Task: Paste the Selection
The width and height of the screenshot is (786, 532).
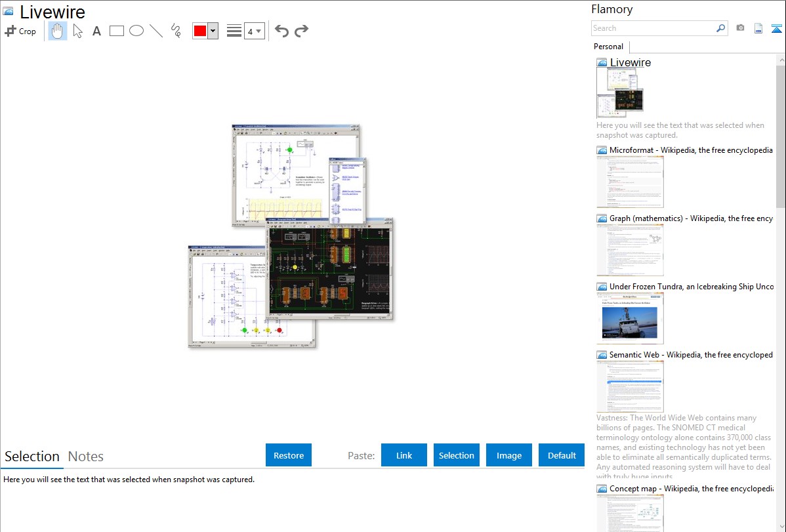Action: [x=456, y=455]
